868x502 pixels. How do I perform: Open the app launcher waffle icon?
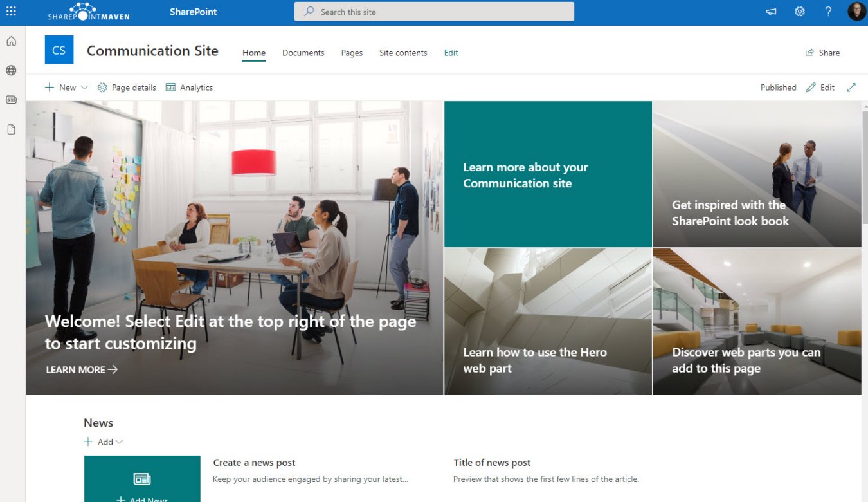point(11,12)
